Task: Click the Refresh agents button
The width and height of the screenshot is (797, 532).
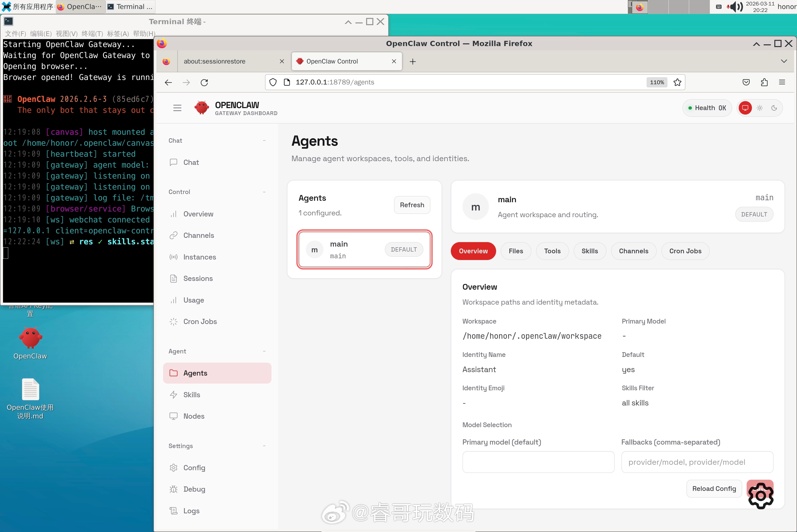Action: 411,205
